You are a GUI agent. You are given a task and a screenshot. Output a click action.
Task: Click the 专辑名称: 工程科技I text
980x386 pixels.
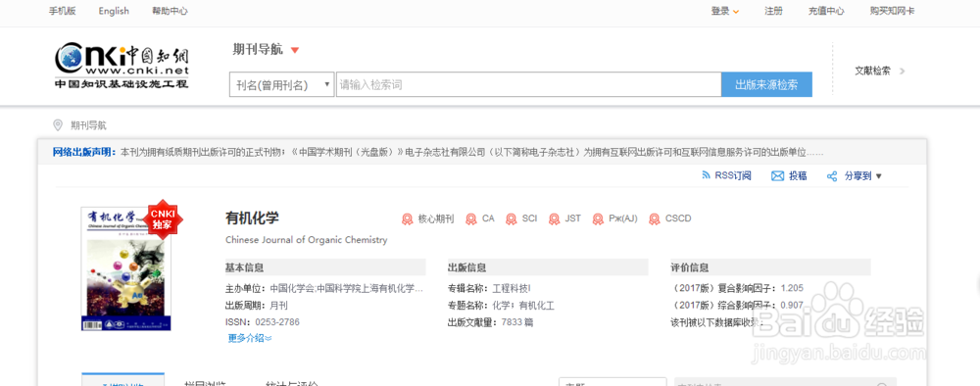point(489,289)
